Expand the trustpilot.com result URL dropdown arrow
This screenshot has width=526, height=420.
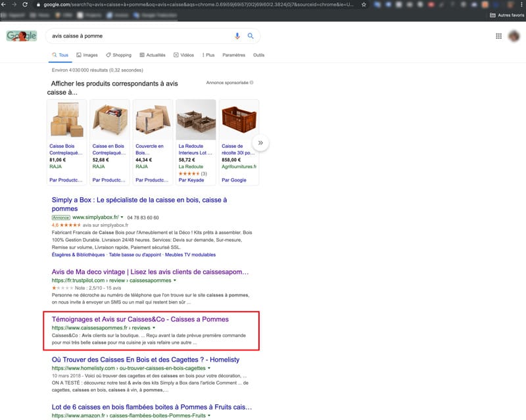point(175,279)
